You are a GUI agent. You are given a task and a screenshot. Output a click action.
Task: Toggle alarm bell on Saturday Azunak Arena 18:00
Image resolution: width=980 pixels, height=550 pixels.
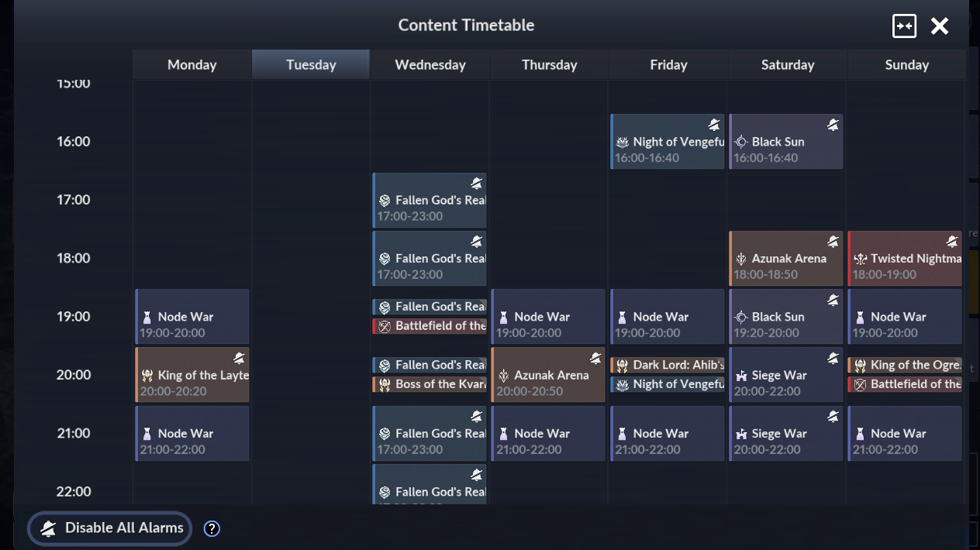[x=833, y=242]
